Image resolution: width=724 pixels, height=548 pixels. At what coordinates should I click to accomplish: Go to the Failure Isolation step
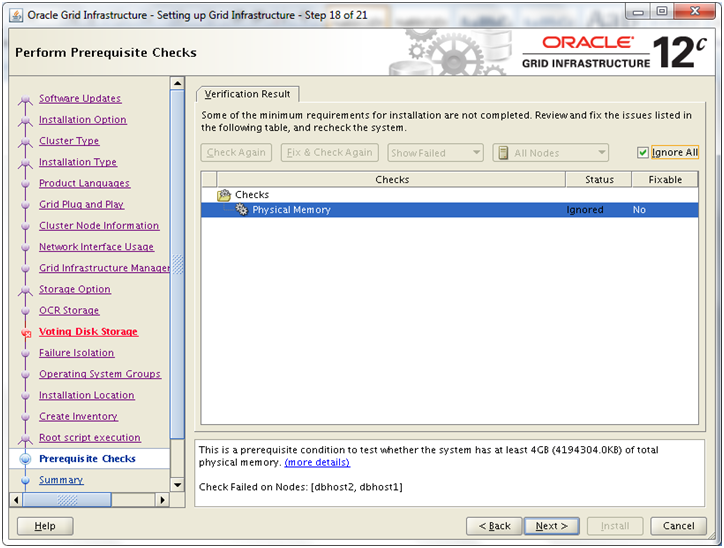[x=77, y=353]
